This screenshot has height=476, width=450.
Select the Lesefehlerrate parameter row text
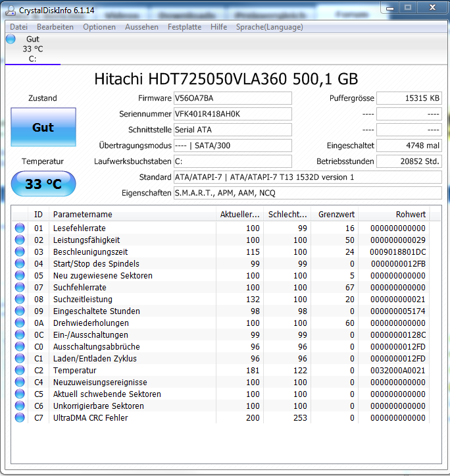tap(80, 228)
